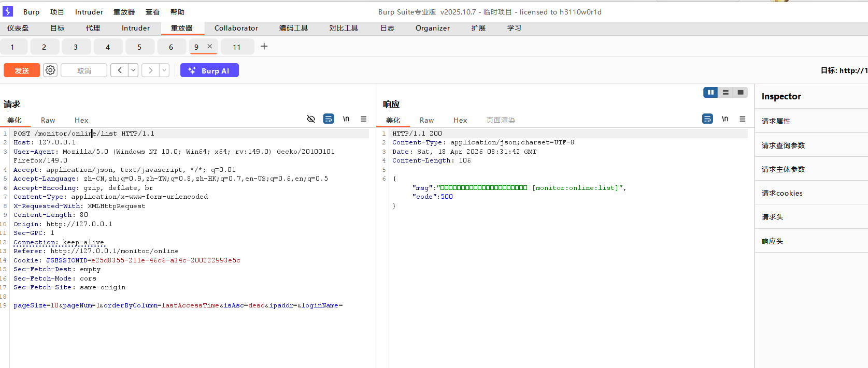Select top-bottom split layout icon
Viewport: 868px width, 368px height.
click(725, 92)
